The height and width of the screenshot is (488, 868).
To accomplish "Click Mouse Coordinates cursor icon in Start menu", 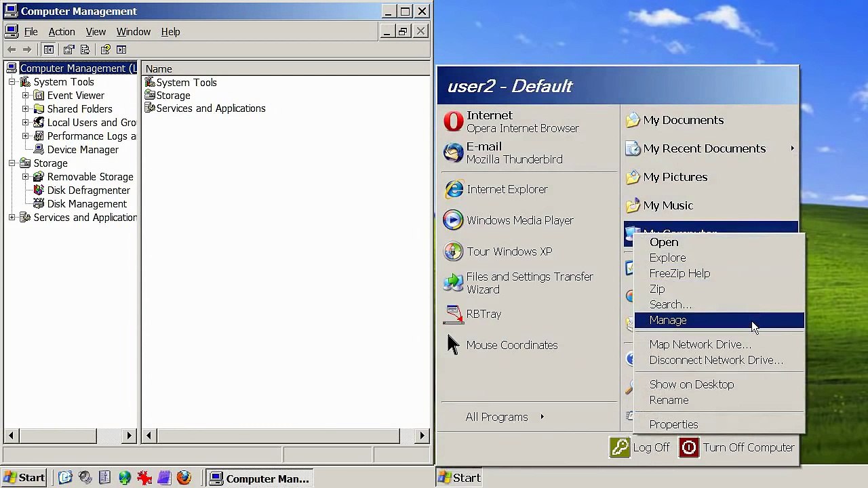I will pyautogui.click(x=453, y=345).
